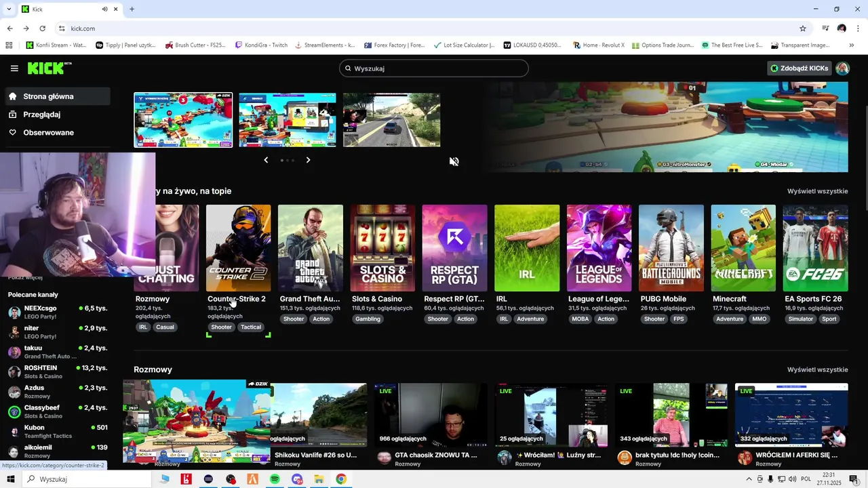Open File Explorer from the taskbar

pos(319,479)
